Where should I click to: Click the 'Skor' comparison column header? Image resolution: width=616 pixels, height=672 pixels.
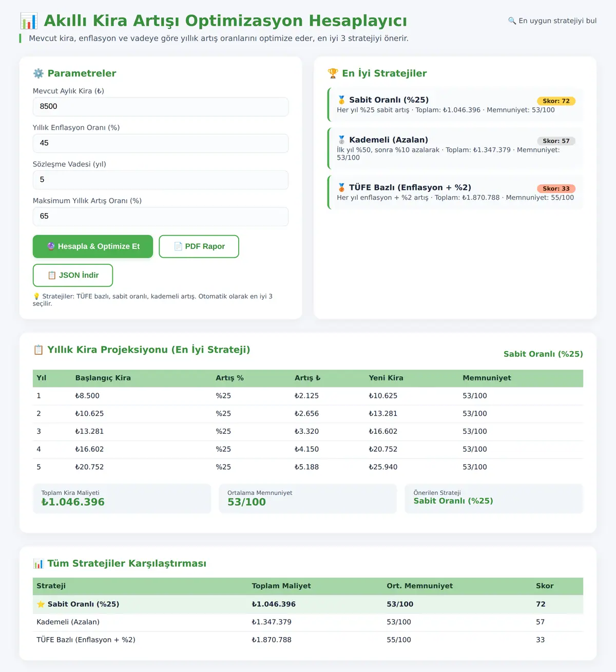[545, 586]
